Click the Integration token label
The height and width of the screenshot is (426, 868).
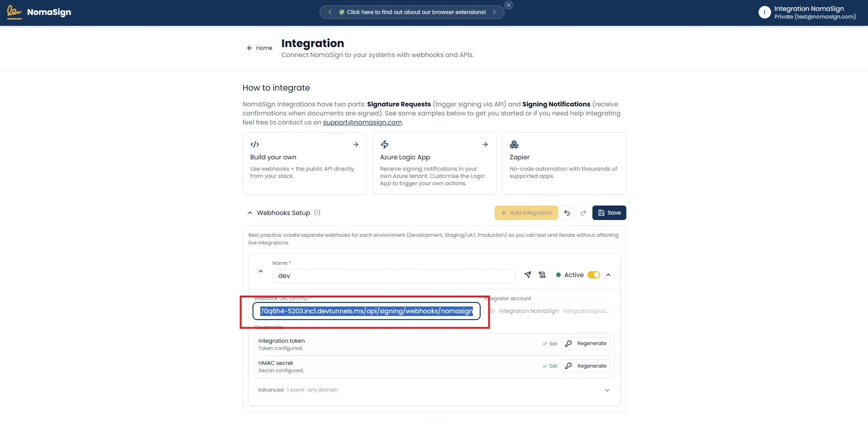[281, 341]
